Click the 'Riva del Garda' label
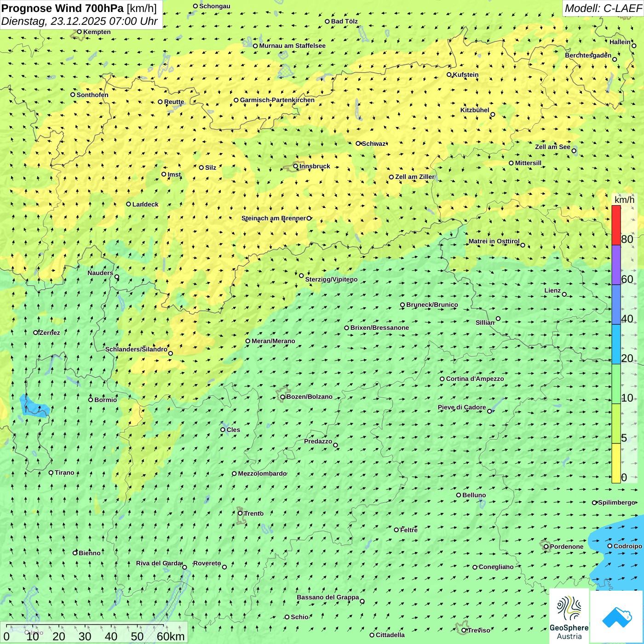The height and width of the screenshot is (644, 644). coord(159,563)
